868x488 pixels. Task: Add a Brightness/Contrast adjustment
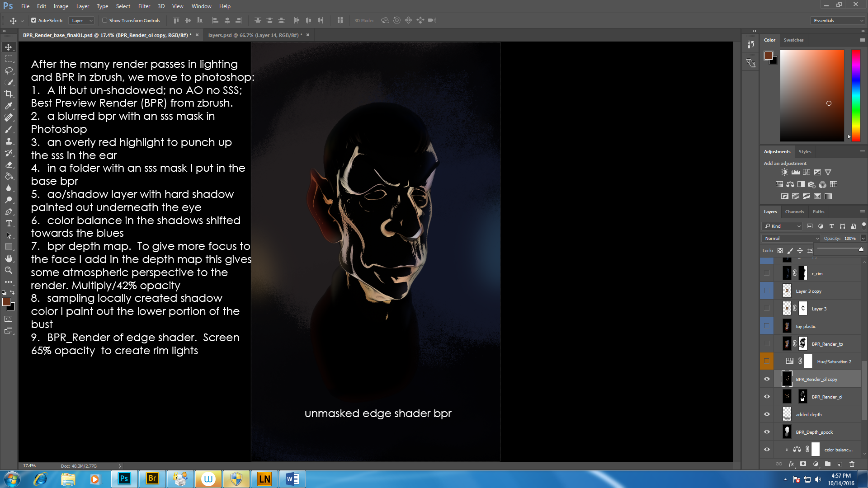point(784,172)
